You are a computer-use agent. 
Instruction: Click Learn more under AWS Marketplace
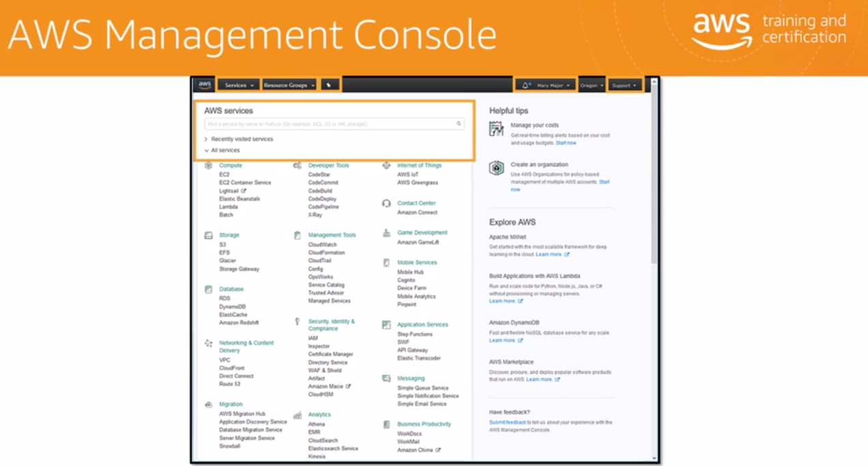540,379
